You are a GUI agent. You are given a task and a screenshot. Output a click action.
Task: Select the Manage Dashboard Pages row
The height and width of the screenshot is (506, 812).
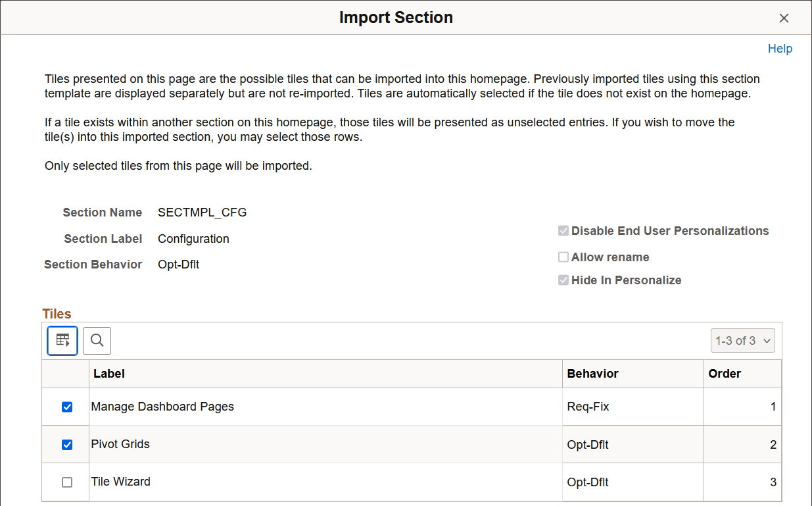point(162,407)
